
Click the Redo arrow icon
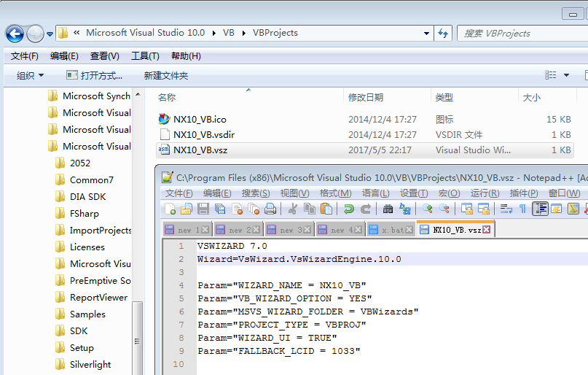point(366,209)
